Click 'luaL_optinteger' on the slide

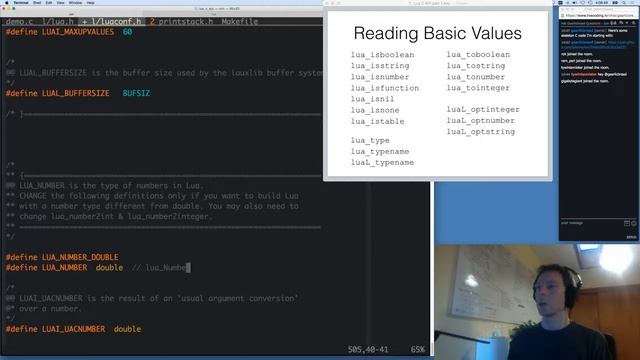tap(483, 109)
